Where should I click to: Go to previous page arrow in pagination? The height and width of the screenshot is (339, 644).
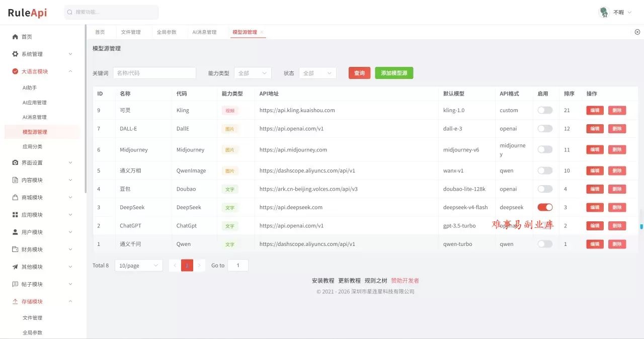(x=175, y=265)
